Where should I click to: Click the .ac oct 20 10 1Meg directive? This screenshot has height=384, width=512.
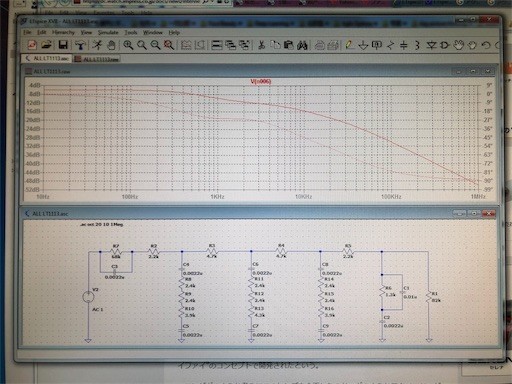(102, 224)
